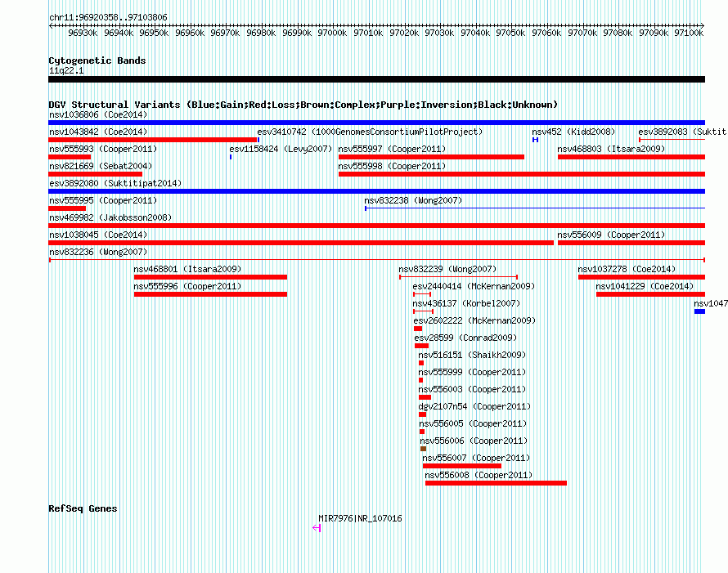Click the Cytogenetic Bands track title
This screenshot has width=728, height=573.
pos(97,60)
